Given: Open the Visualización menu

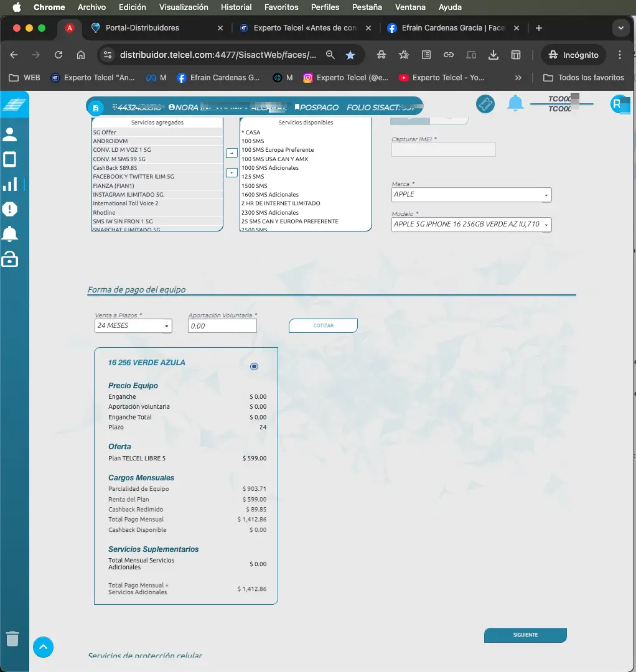Looking at the screenshot, I should pyautogui.click(x=184, y=7).
